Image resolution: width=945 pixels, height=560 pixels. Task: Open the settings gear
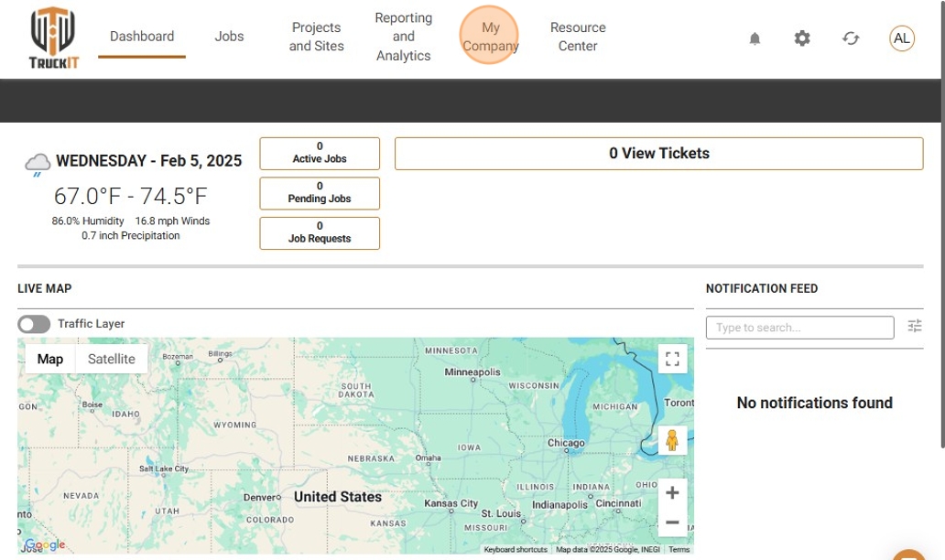tap(802, 38)
